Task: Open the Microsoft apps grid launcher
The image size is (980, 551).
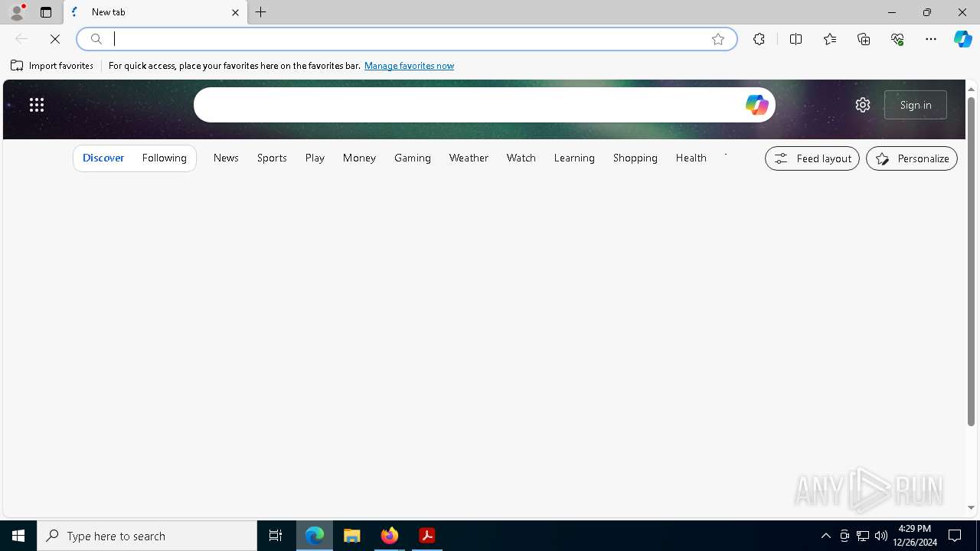Action: [37, 105]
